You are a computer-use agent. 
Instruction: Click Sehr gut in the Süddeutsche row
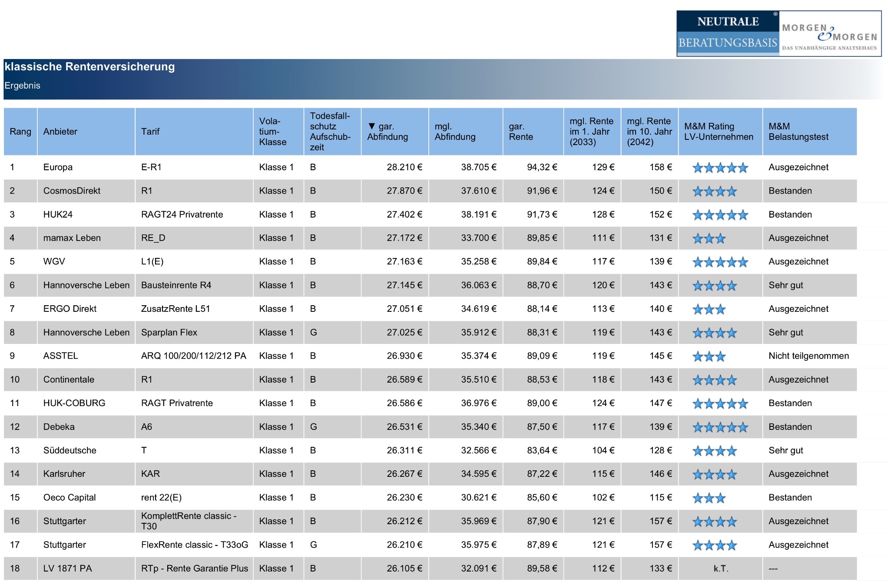coord(786,450)
